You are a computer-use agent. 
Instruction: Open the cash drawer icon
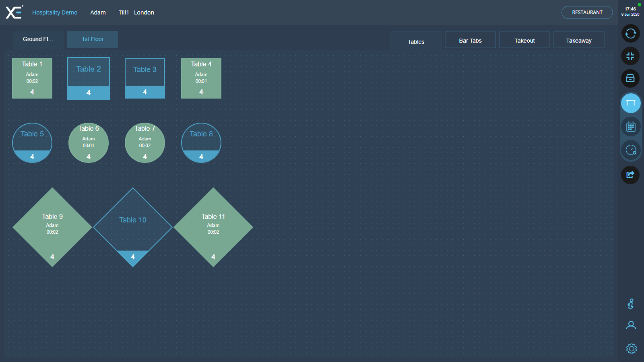(x=630, y=78)
